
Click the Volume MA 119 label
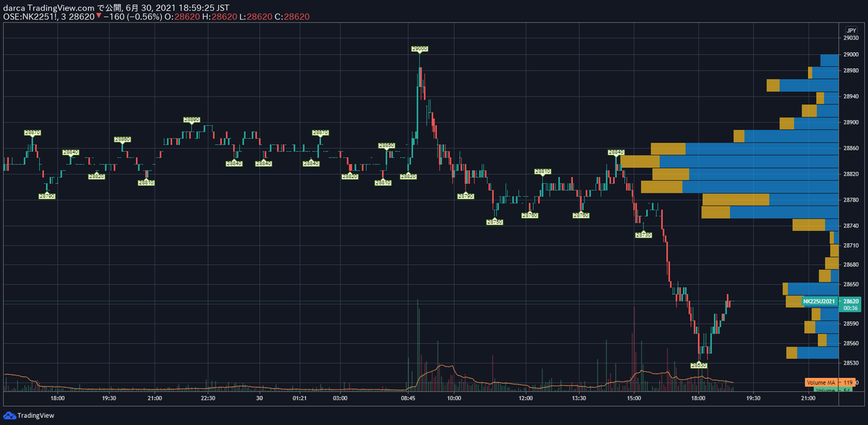(x=832, y=382)
